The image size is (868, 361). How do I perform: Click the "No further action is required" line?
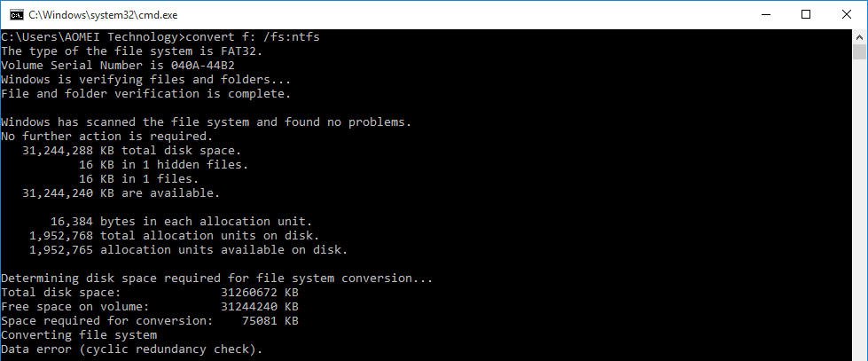click(x=106, y=136)
